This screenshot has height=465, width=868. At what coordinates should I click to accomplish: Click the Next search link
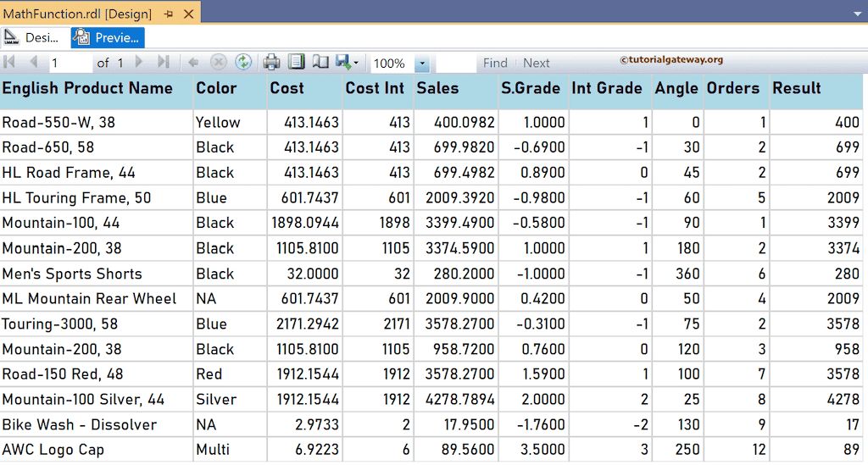click(x=536, y=63)
